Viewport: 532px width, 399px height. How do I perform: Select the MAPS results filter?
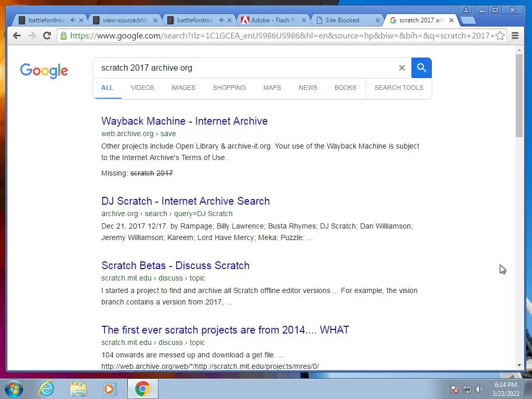coord(272,87)
